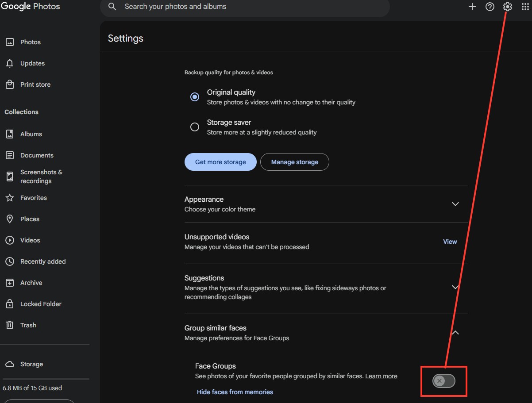Click the Face Groups label

click(216, 366)
